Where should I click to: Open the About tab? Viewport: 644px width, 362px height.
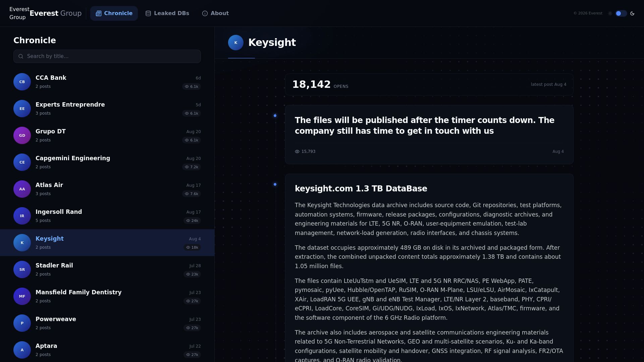pyautogui.click(x=215, y=13)
